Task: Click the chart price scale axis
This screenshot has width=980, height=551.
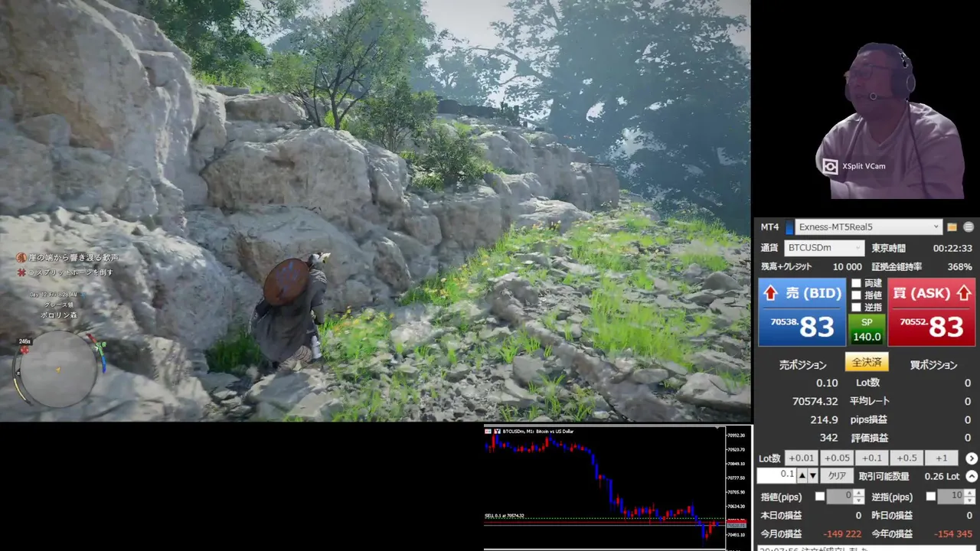Action: pyautogui.click(x=737, y=487)
